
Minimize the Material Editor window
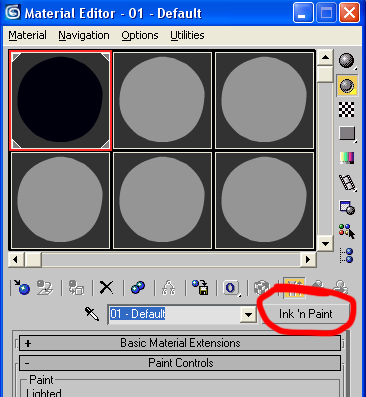pos(303,13)
